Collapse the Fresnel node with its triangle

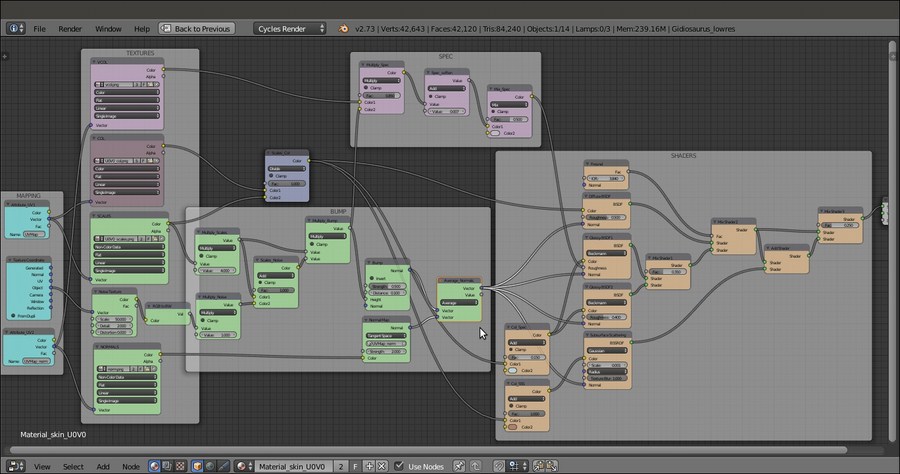[x=588, y=164]
